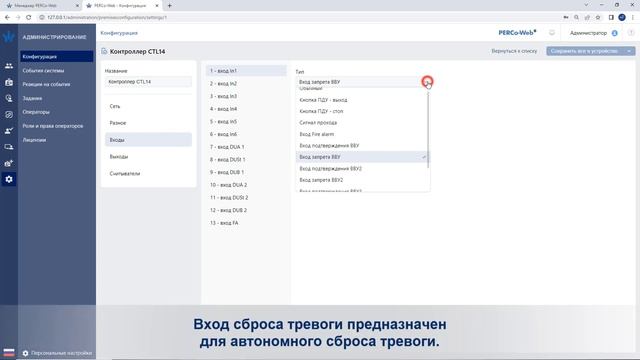Select 'Кнопка ПДУ - выход' option
This screenshot has height=360, width=640.
pyautogui.click(x=362, y=100)
